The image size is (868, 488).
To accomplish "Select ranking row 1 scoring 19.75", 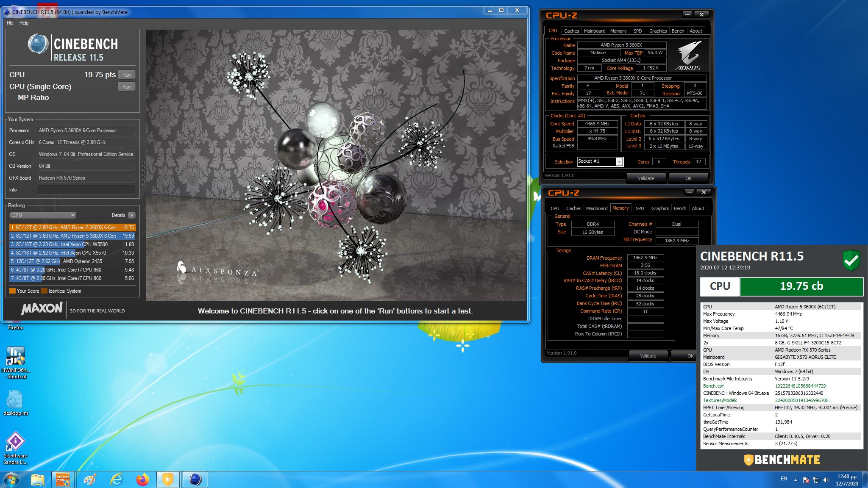I will [x=72, y=227].
